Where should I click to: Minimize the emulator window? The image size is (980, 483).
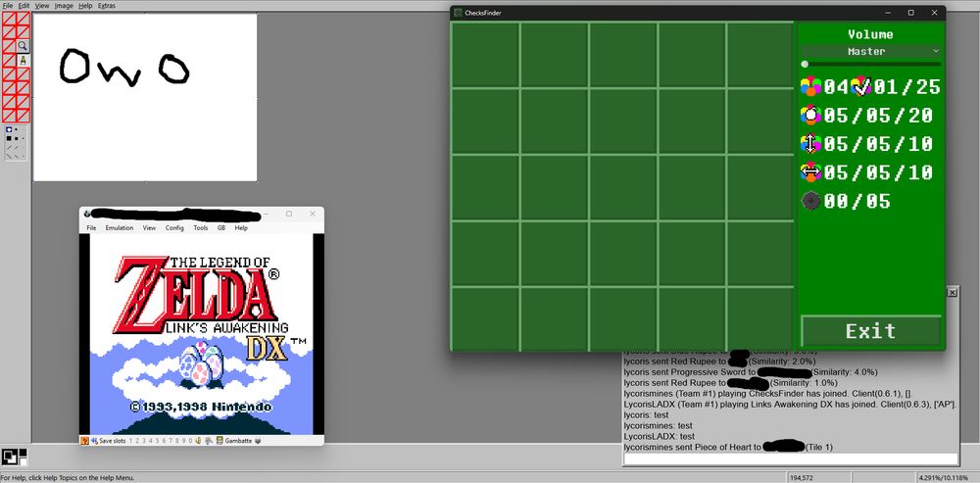click(x=267, y=214)
